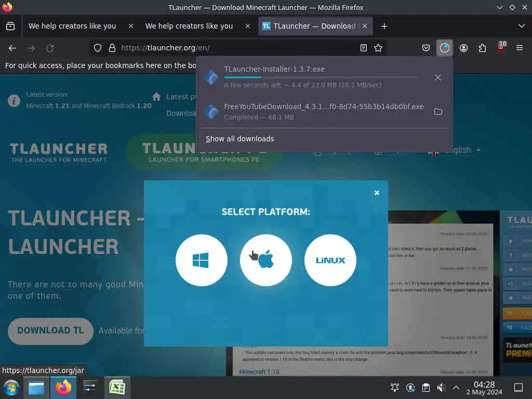The height and width of the screenshot is (399, 532).
Task: Close the second 'We help creators' tab
Action: coord(248,26)
